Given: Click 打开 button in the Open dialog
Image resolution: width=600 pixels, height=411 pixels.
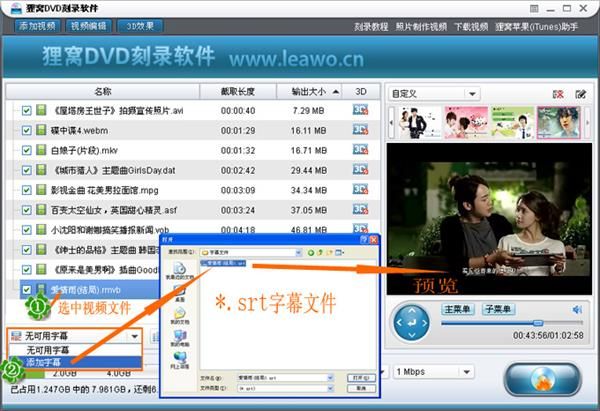Looking at the screenshot, I should click(x=361, y=378).
